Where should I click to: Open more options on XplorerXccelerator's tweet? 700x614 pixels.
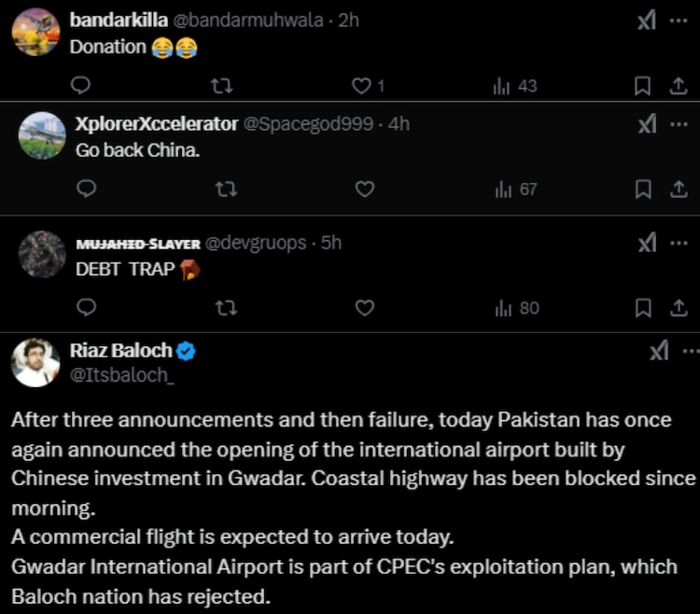click(x=679, y=124)
